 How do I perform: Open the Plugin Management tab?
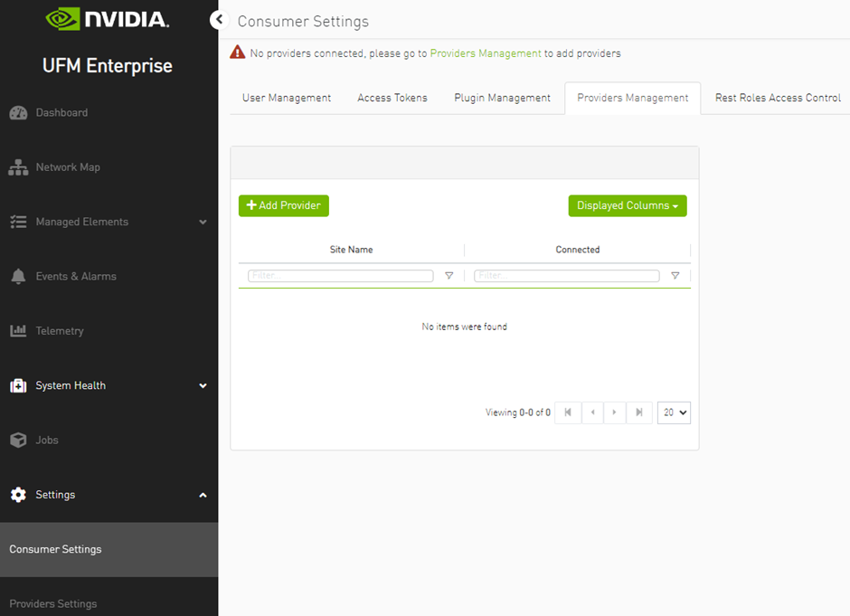tap(502, 98)
